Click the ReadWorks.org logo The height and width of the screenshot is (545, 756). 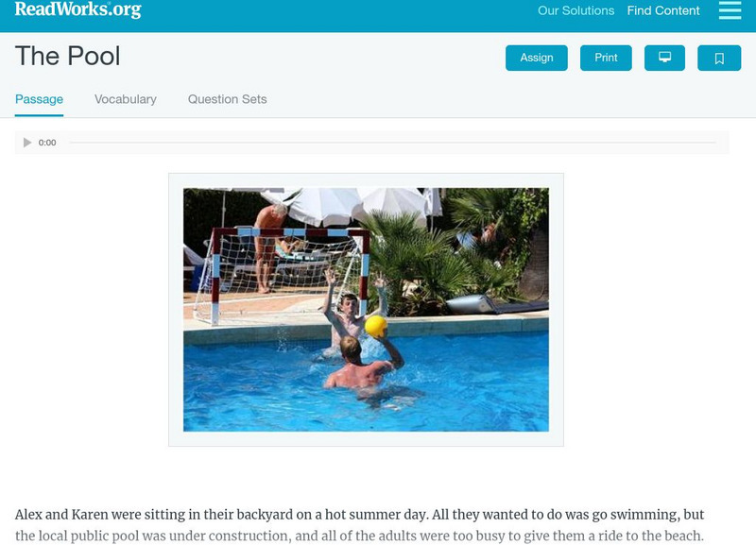click(78, 9)
